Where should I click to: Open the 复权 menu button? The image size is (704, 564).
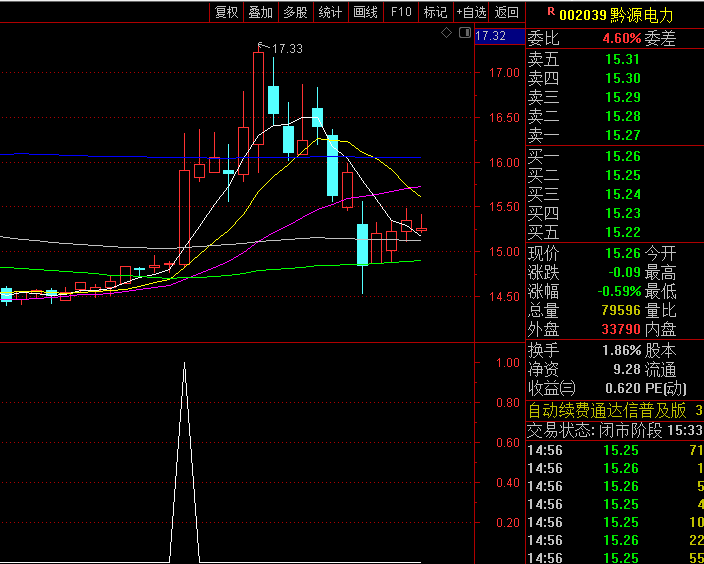(x=226, y=12)
